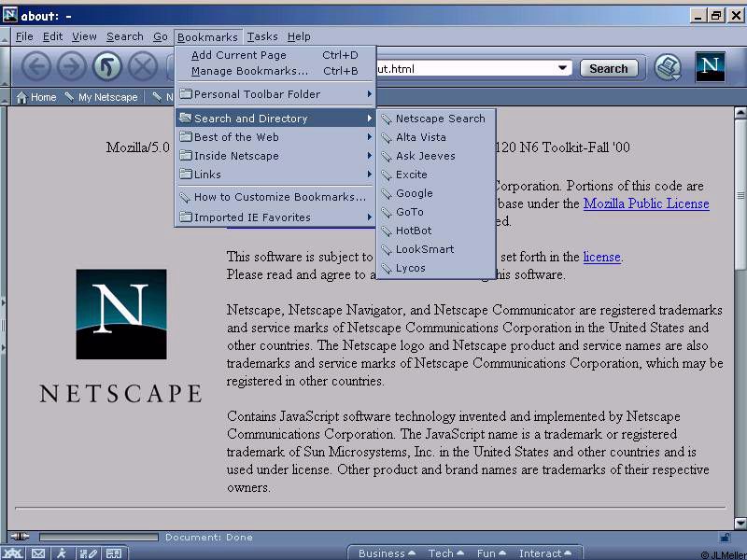
Task: Click the My Netscape bookmark in toolbar
Action: [x=102, y=97]
